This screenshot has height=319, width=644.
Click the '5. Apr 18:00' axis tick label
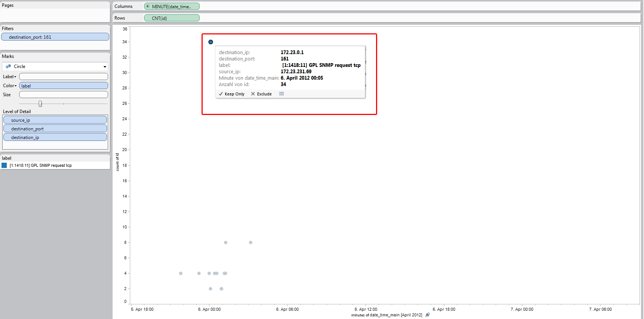click(142, 309)
